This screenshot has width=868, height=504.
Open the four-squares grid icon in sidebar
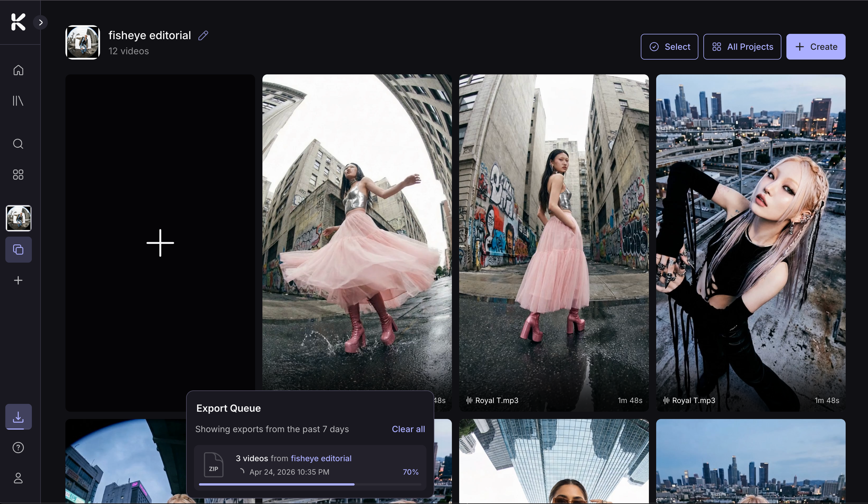tap(18, 175)
